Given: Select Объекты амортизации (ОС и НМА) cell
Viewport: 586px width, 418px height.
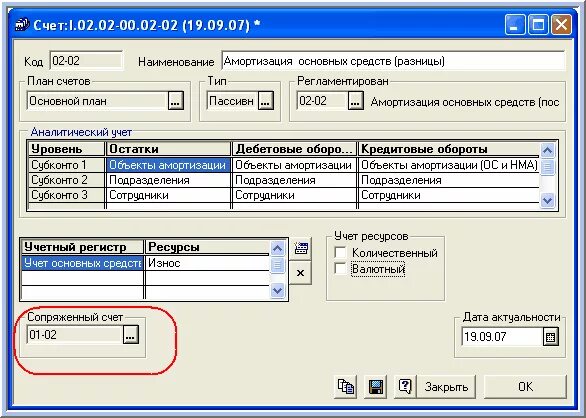Looking at the screenshot, I should click(x=449, y=165).
